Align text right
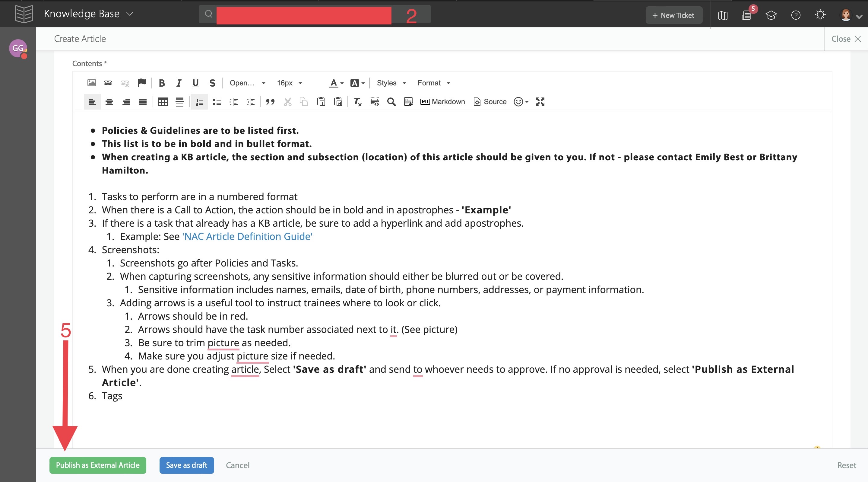The image size is (868, 482). [x=126, y=102]
